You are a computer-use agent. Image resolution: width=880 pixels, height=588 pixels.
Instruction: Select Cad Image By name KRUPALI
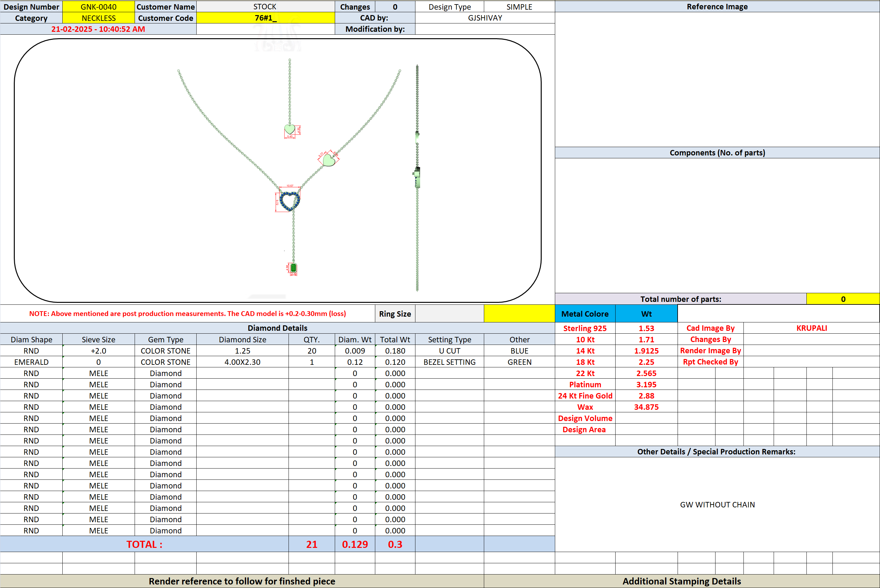point(811,328)
